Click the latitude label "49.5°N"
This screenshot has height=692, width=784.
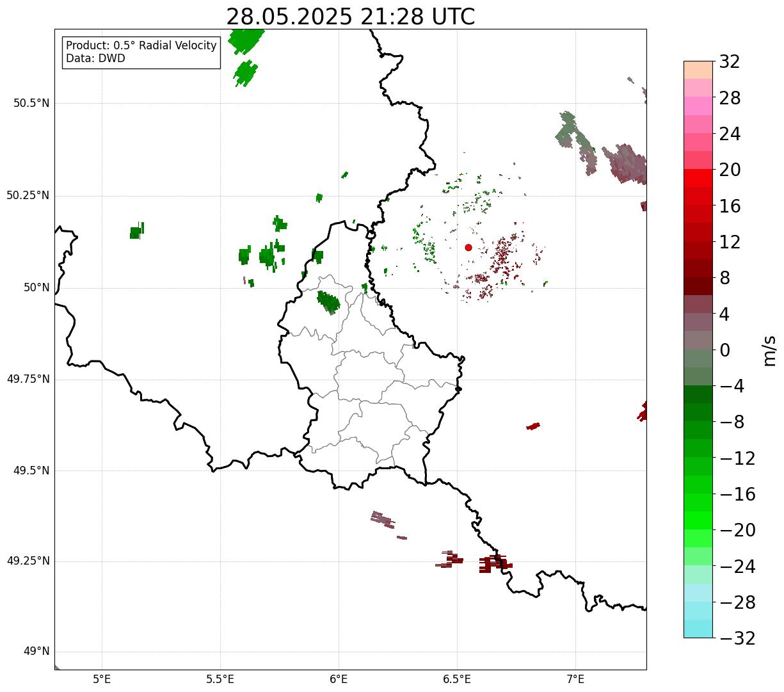pyautogui.click(x=31, y=471)
